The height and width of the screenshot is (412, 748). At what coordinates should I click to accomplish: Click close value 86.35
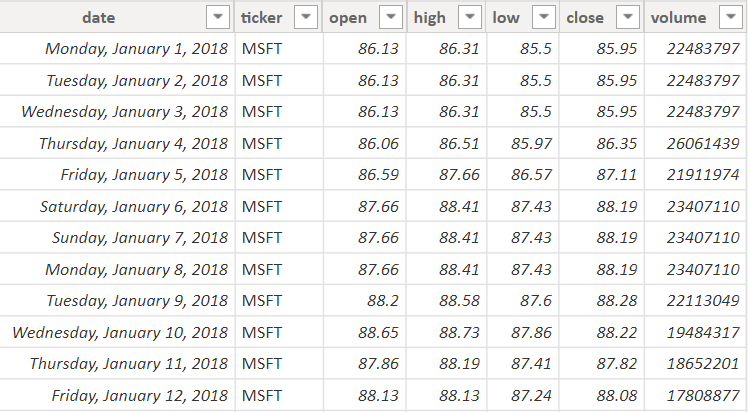616,143
